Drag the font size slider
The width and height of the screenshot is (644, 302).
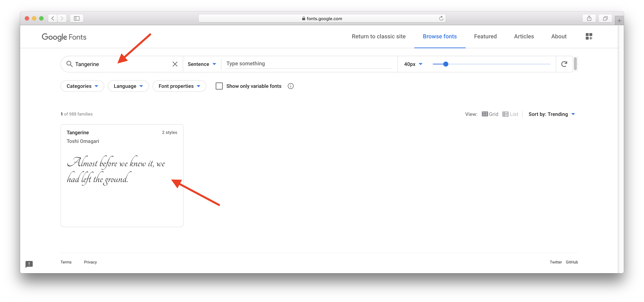click(x=445, y=64)
